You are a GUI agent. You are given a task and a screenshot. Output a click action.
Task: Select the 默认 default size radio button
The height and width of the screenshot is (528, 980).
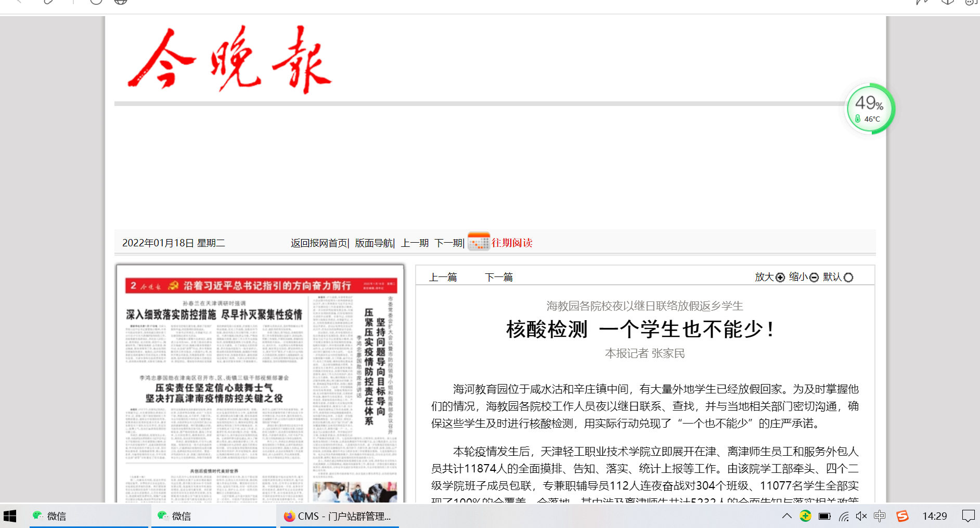coord(848,278)
